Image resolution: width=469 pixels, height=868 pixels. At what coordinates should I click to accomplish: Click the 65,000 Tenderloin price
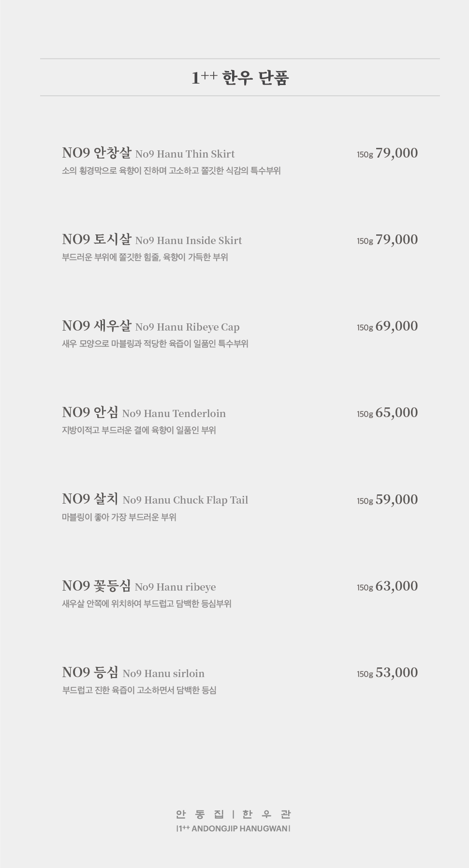click(396, 413)
